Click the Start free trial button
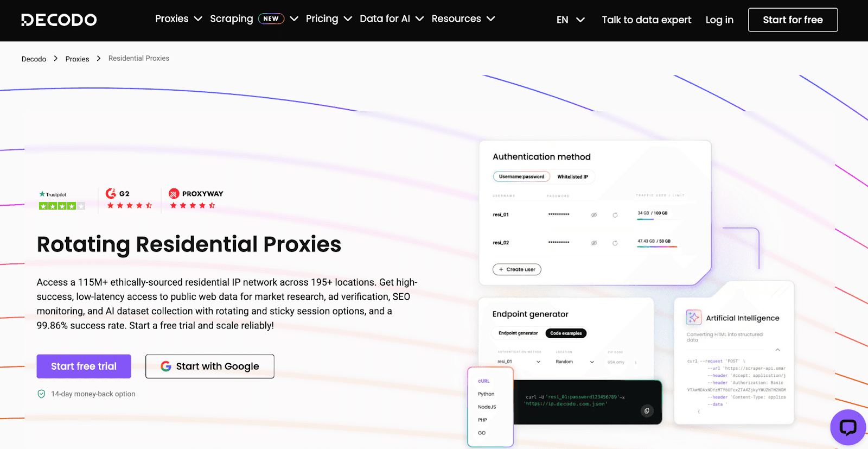The width and height of the screenshot is (868, 449). click(x=84, y=366)
